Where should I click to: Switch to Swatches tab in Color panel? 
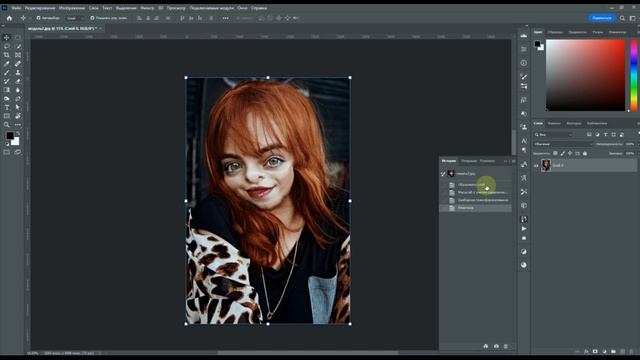[x=555, y=32]
